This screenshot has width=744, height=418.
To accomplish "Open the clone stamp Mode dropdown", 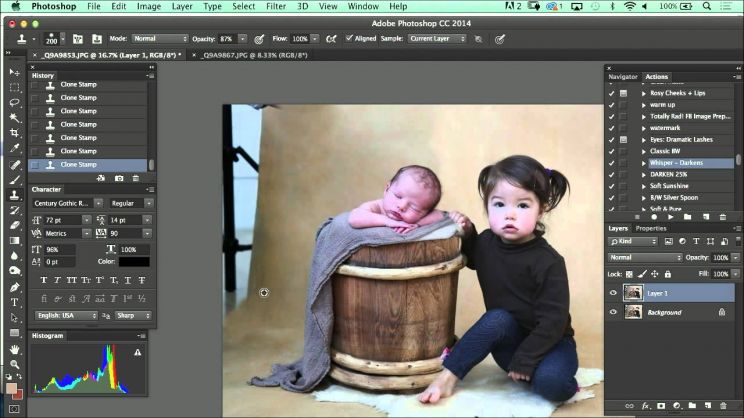I will click(x=160, y=38).
